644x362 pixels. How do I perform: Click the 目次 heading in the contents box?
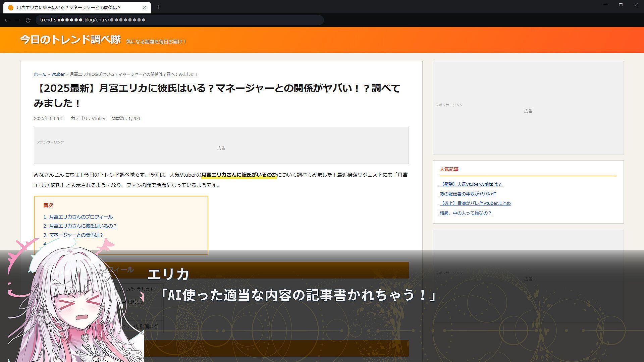pyautogui.click(x=48, y=205)
